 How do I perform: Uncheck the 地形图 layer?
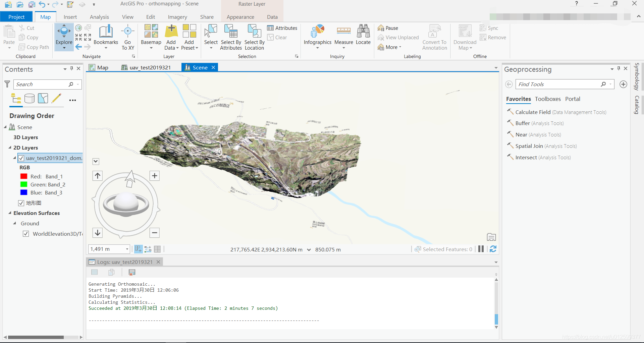[x=21, y=203]
